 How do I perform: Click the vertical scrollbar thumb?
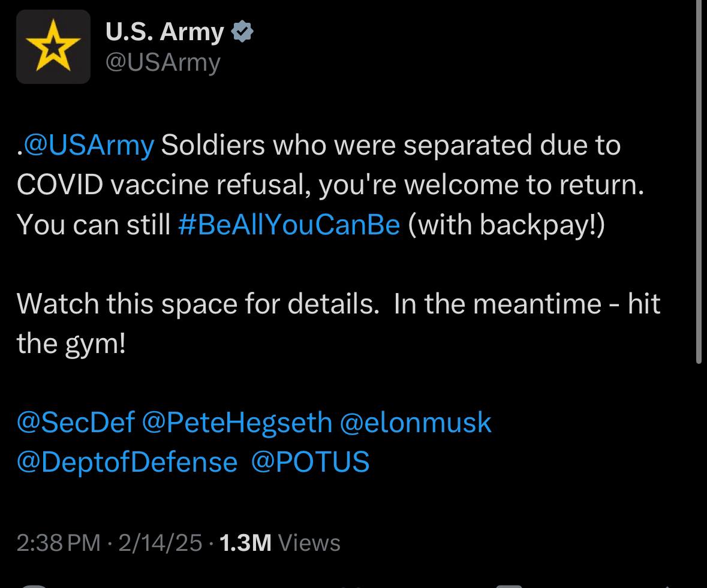click(699, 180)
